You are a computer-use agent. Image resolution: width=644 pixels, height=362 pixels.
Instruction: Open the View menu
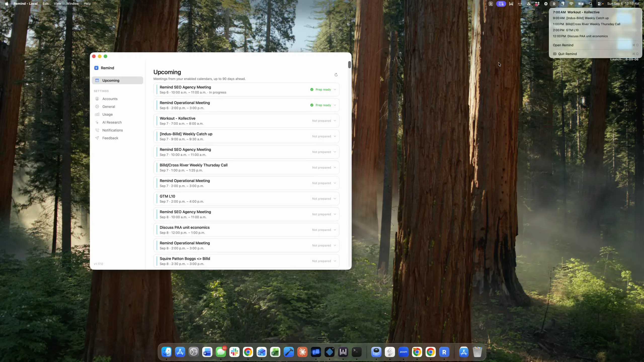tap(57, 4)
